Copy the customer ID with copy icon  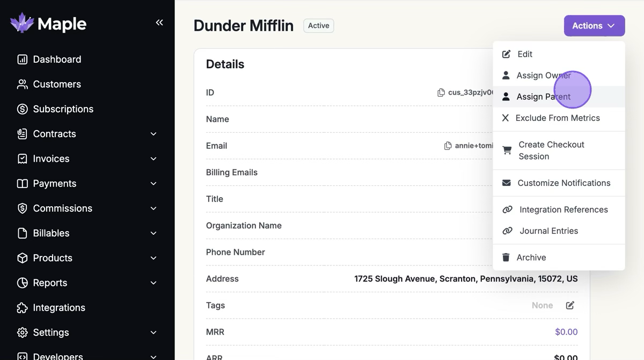pyautogui.click(x=441, y=92)
